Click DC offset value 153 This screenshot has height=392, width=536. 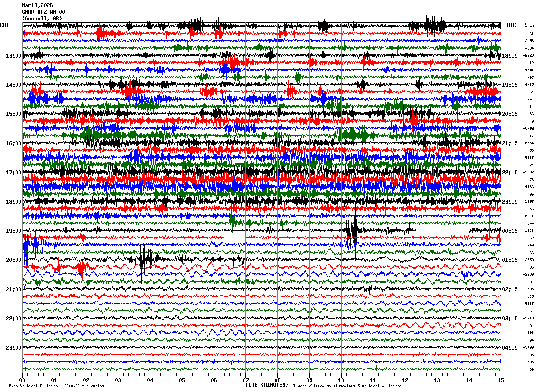coord(530,209)
